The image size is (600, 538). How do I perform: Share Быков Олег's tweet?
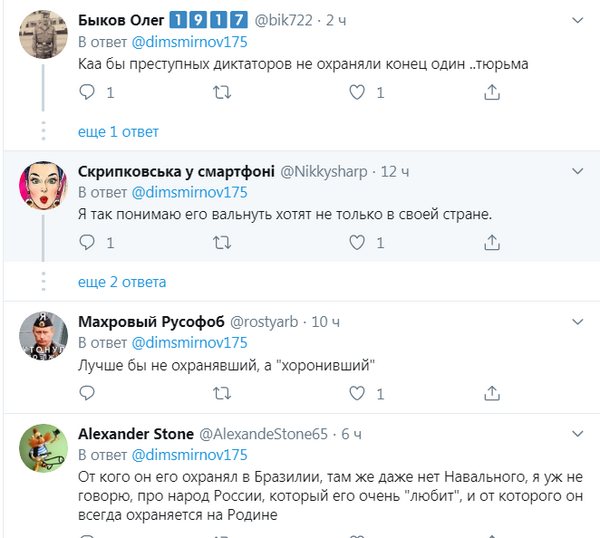click(491, 93)
